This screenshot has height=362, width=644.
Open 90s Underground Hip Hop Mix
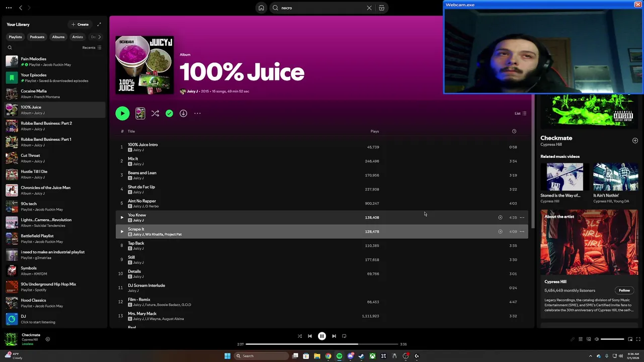[x=54, y=287]
